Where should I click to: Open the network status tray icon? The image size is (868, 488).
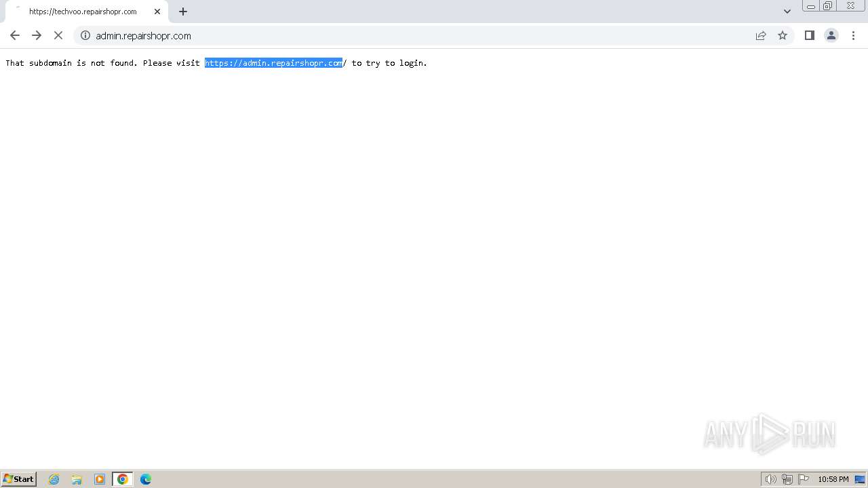pos(787,479)
